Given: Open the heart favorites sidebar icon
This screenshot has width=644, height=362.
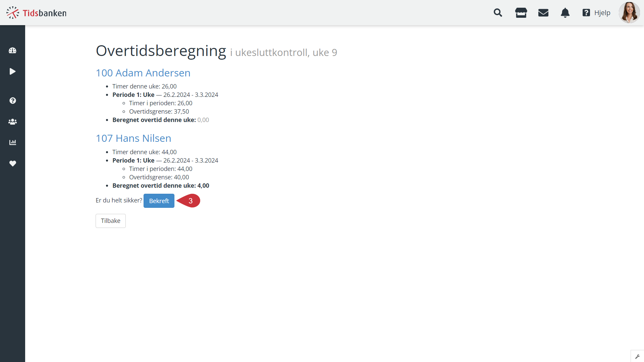Looking at the screenshot, I should [x=12, y=164].
